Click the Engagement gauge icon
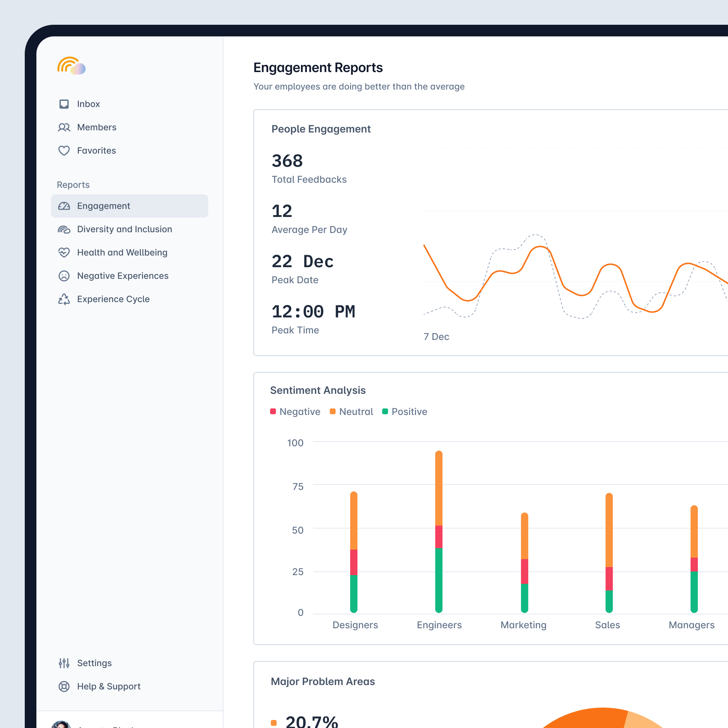Viewport: 728px width, 728px height. (64, 206)
